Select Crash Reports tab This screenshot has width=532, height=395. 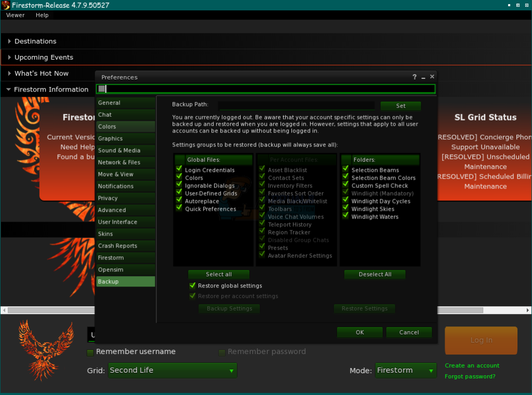pyautogui.click(x=126, y=246)
